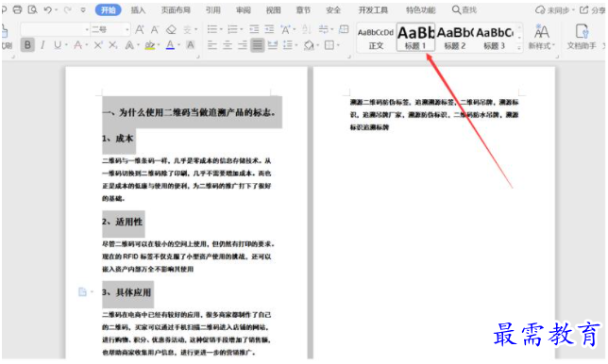Align text to the right
The width and height of the screenshot is (608, 364).
click(x=243, y=45)
